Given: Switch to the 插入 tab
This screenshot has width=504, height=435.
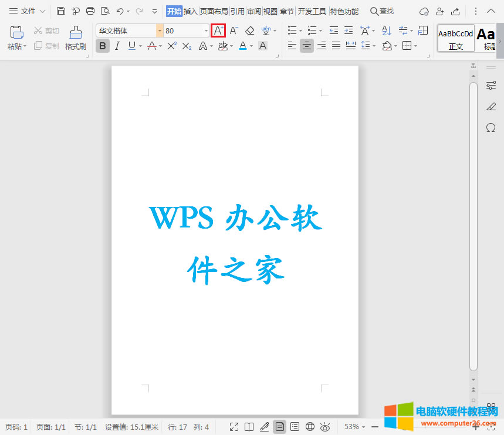Looking at the screenshot, I should tap(191, 11).
